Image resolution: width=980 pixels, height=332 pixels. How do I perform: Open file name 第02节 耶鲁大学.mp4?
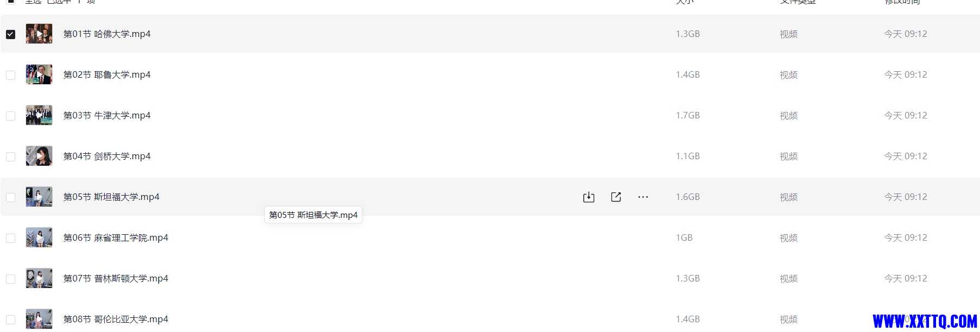107,74
